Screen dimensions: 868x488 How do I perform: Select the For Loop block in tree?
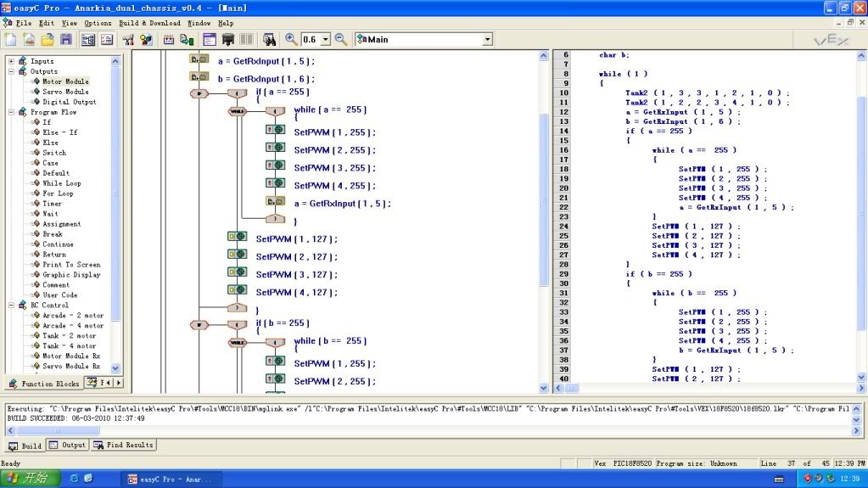[58, 194]
